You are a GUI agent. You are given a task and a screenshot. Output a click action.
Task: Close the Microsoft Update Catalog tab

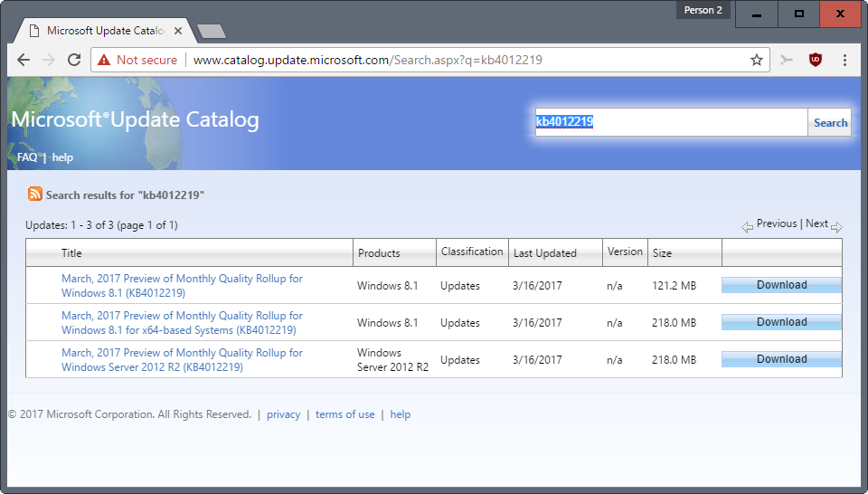click(178, 31)
